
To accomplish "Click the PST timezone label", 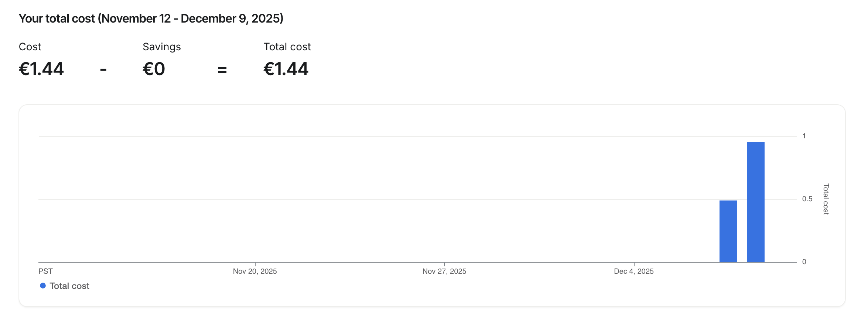I will click(x=45, y=271).
